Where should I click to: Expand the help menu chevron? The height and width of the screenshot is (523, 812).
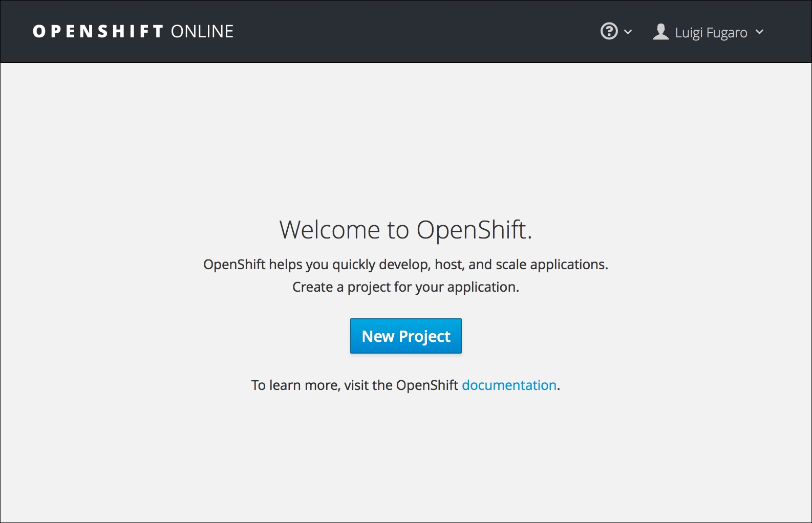(x=628, y=32)
